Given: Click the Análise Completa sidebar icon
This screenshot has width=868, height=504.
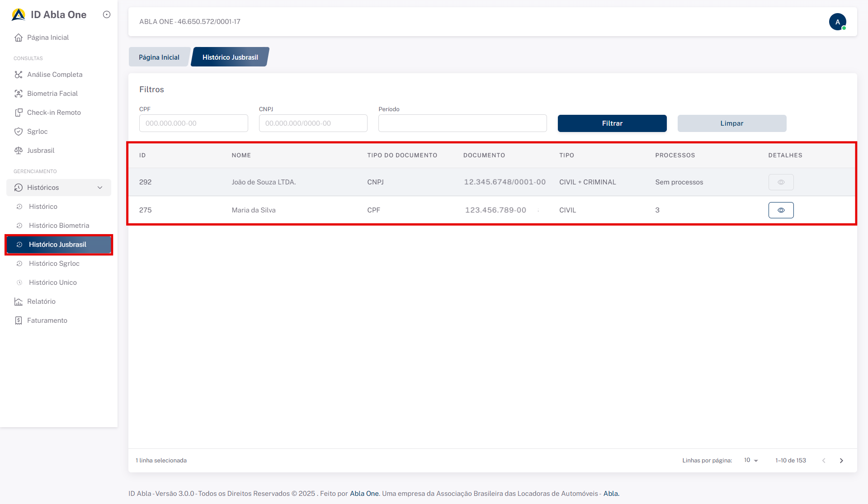Looking at the screenshot, I should click(18, 75).
